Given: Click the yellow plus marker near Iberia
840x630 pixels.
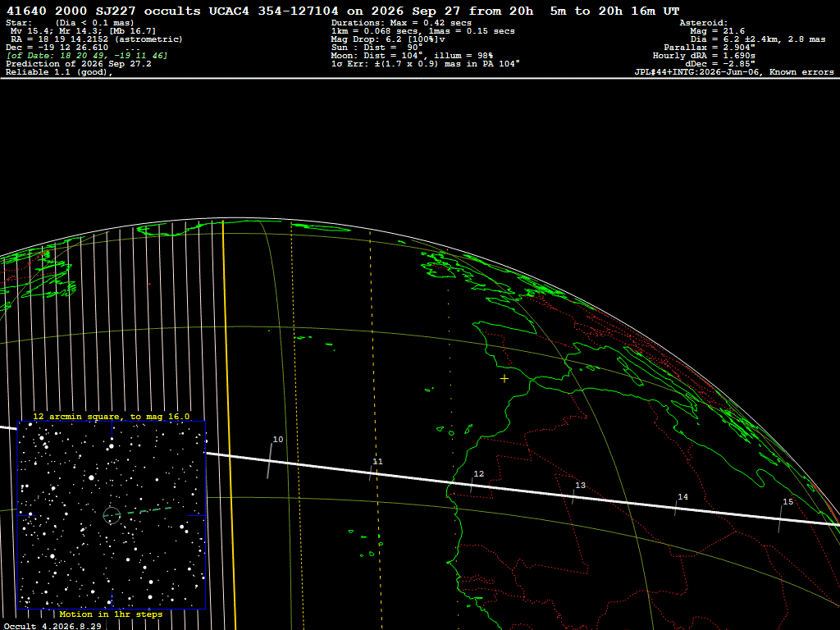Looking at the screenshot, I should coord(504,379).
